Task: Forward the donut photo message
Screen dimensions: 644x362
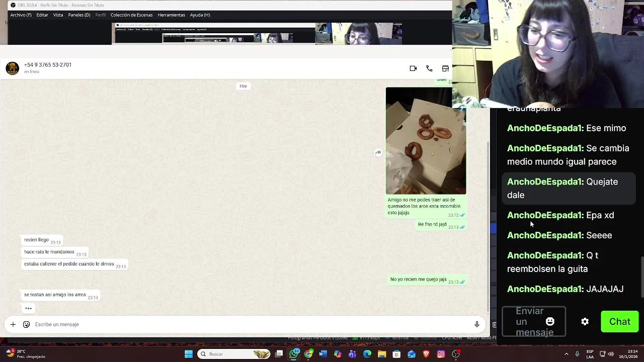Action: point(378,153)
